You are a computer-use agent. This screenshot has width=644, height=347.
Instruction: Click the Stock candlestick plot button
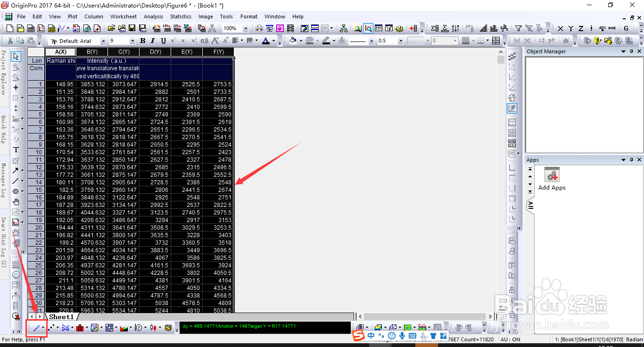(153, 327)
